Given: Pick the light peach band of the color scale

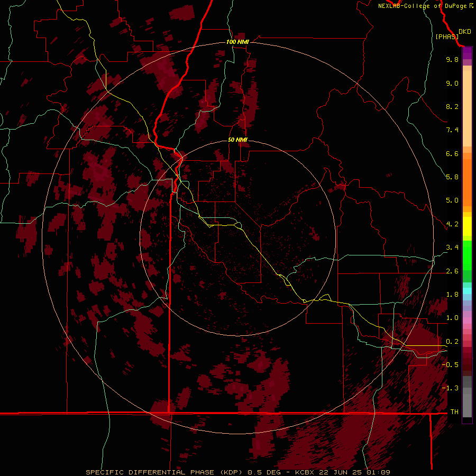Looking at the screenshot, I should (x=467, y=108).
